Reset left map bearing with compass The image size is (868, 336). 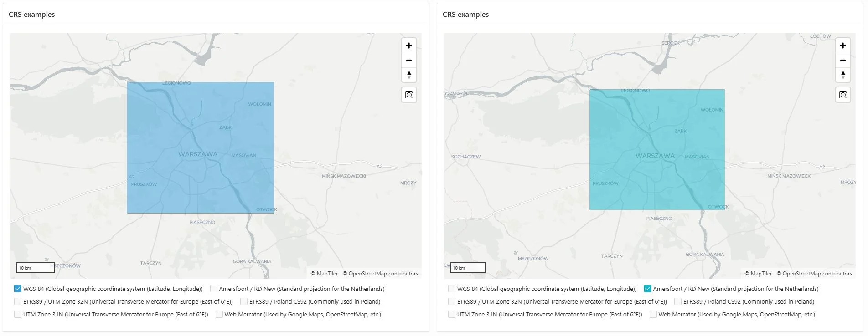click(409, 75)
